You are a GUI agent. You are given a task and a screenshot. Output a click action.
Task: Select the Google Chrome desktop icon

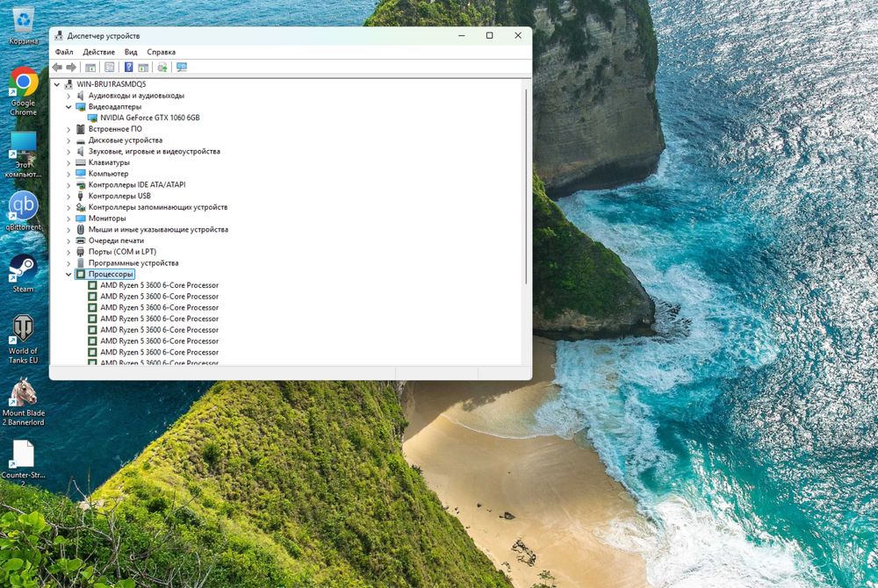pyautogui.click(x=23, y=90)
